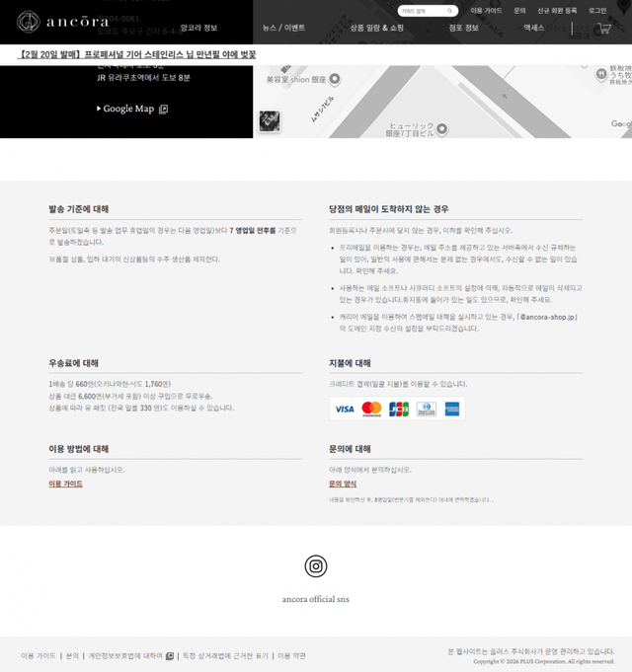This screenshot has height=672, width=632.
Task: Open ancora's official Instagram icon
Action: click(315, 565)
